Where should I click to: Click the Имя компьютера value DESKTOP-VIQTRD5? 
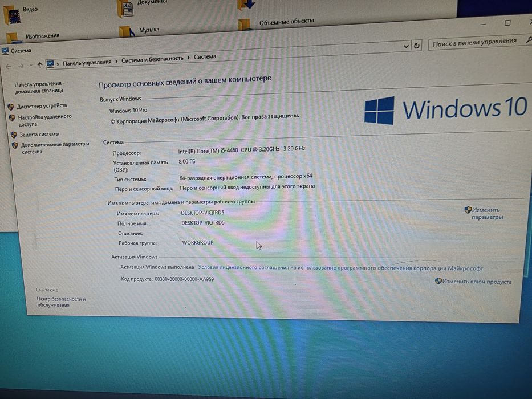click(202, 213)
